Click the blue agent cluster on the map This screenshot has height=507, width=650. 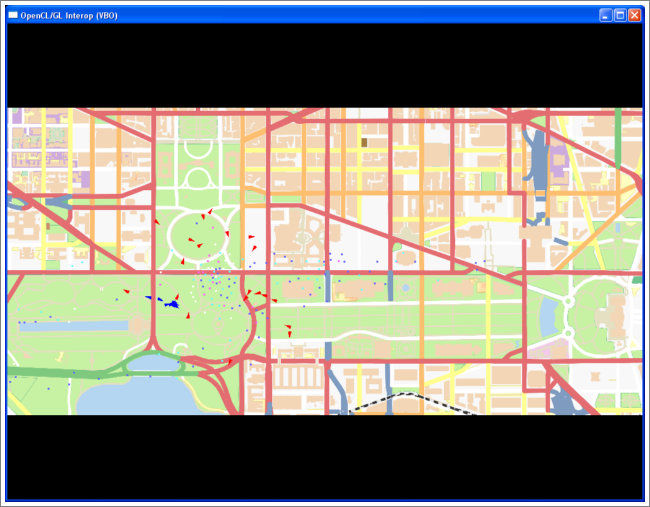click(172, 304)
